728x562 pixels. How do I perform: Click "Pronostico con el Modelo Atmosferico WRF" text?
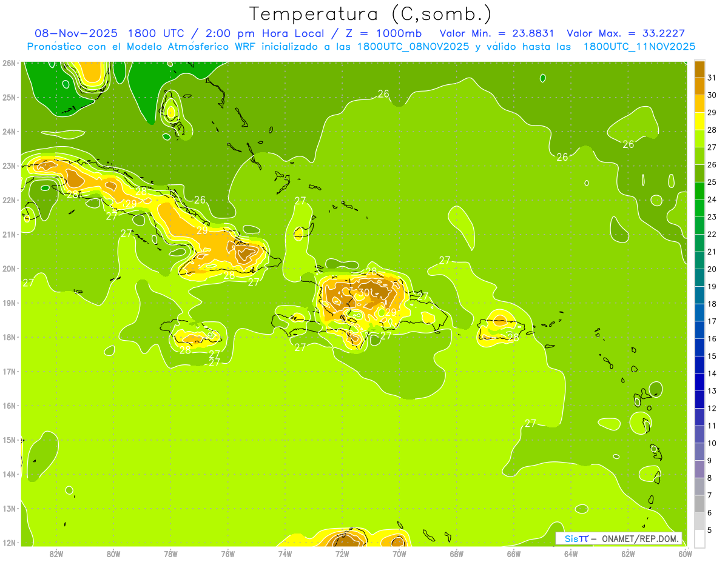(143, 47)
